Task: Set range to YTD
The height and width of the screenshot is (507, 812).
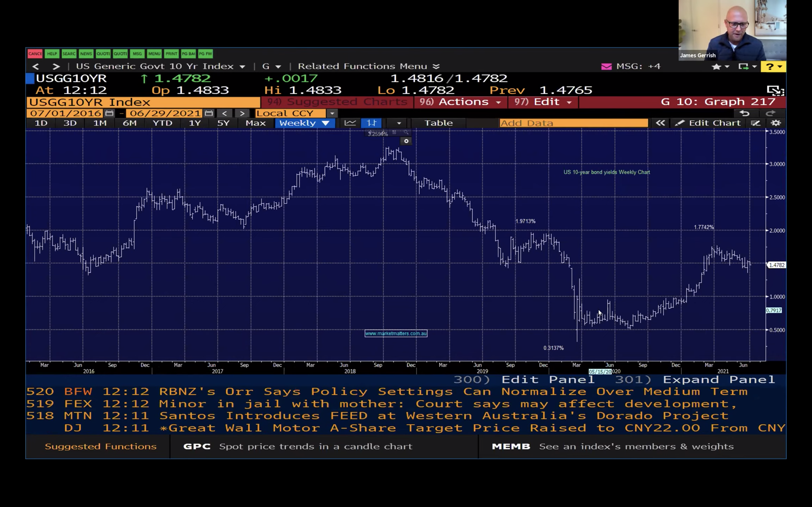Action: click(x=162, y=123)
